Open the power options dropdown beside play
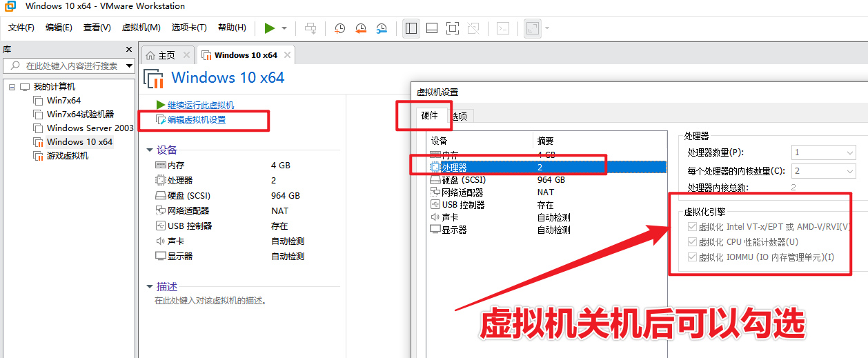The height and width of the screenshot is (358, 868). 284,28
